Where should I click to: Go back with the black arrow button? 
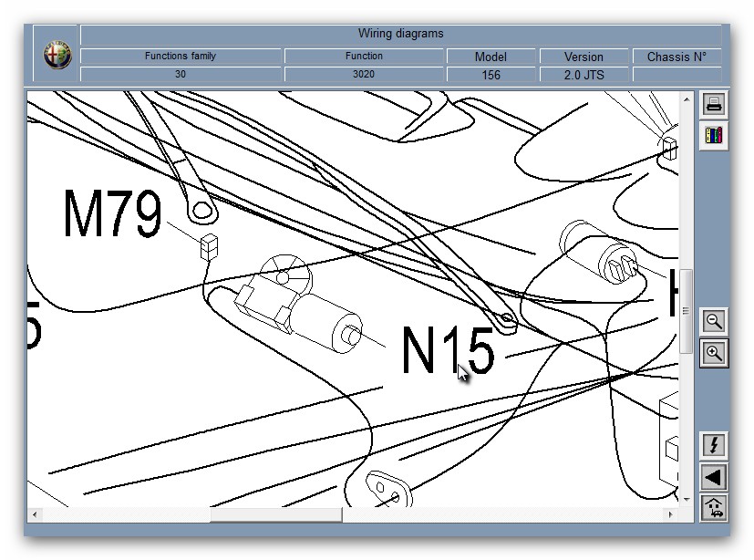(x=714, y=476)
